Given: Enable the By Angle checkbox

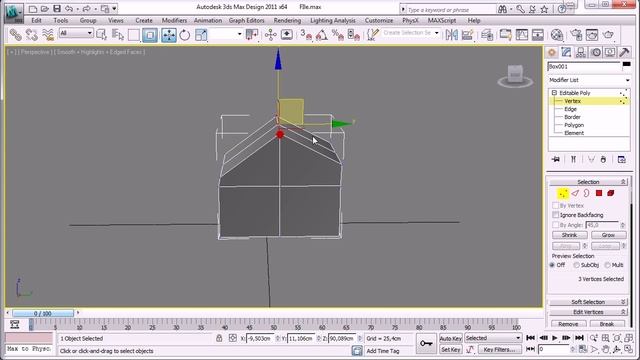Looking at the screenshot, I should pyautogui.click(x=555, y=225).
